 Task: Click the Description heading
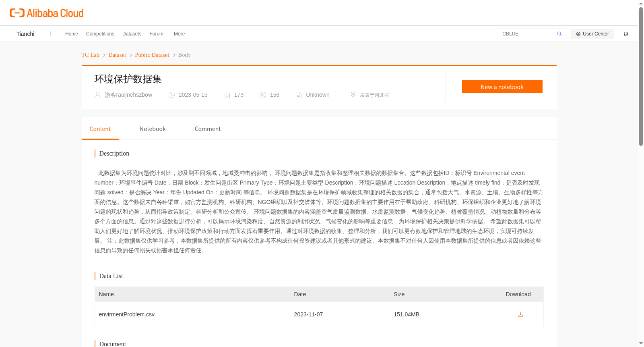pyautogui.click(x=114, y=154)
